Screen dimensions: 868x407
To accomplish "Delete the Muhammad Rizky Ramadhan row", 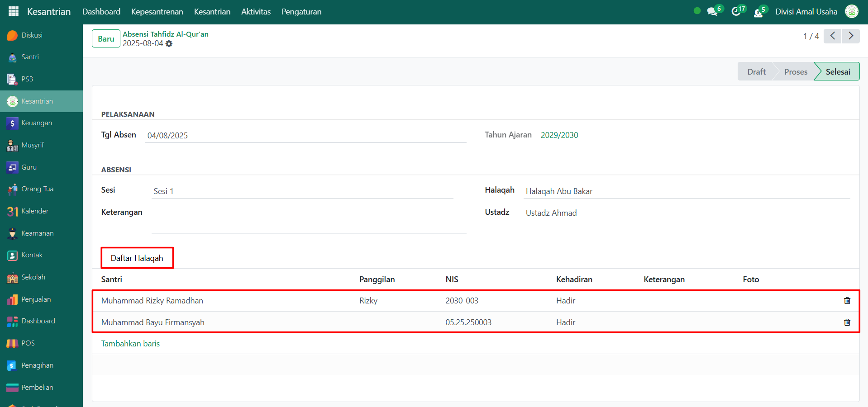I will [847, 301].
